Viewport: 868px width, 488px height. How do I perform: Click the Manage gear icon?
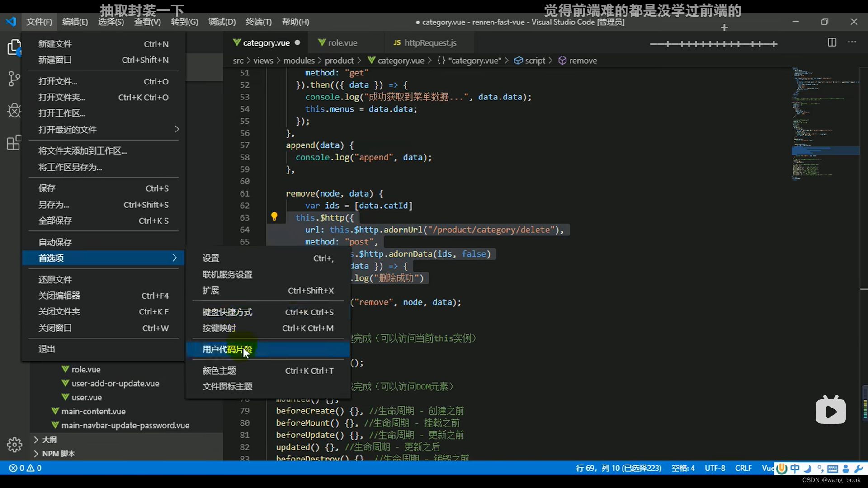pos(14,445)
